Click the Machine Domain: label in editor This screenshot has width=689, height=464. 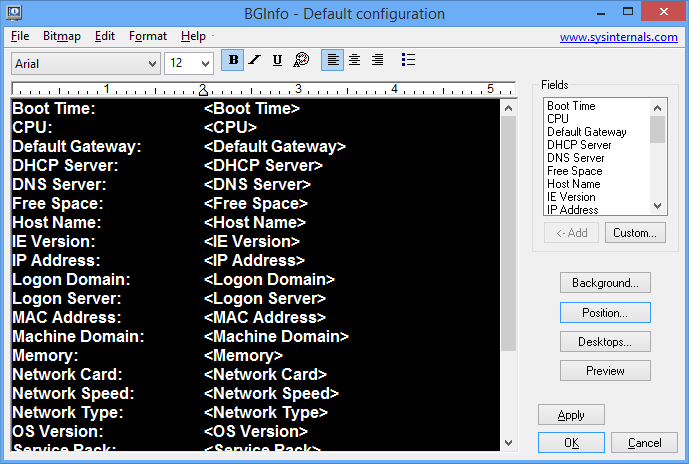(x=78, y=337)
